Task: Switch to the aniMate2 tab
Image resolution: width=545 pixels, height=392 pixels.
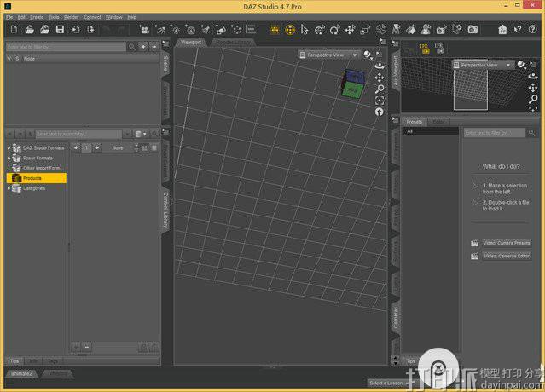Action: 22,373
